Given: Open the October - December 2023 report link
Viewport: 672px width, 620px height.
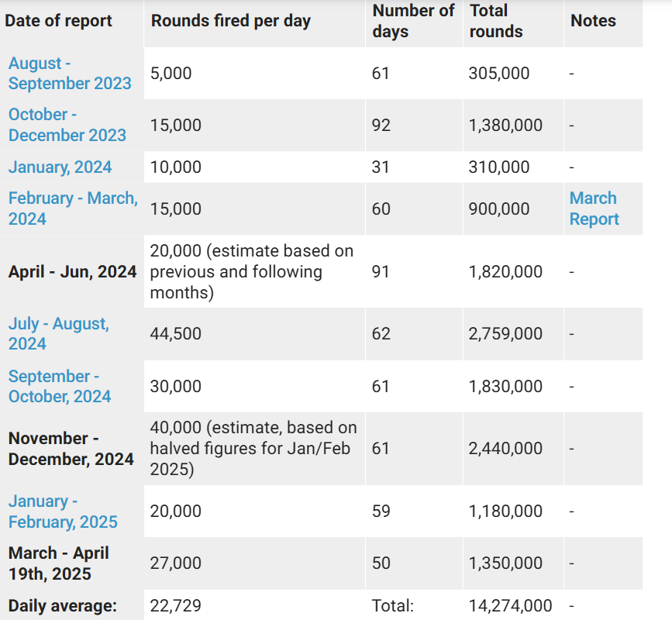Looking at the screenshot, I should pyautogui.click(x=67, y=125).
